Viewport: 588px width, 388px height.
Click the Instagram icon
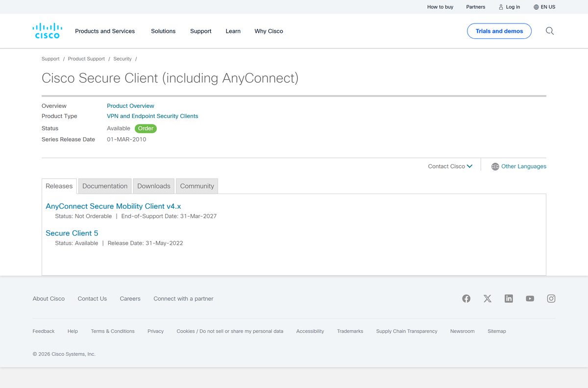click(551, 298)
